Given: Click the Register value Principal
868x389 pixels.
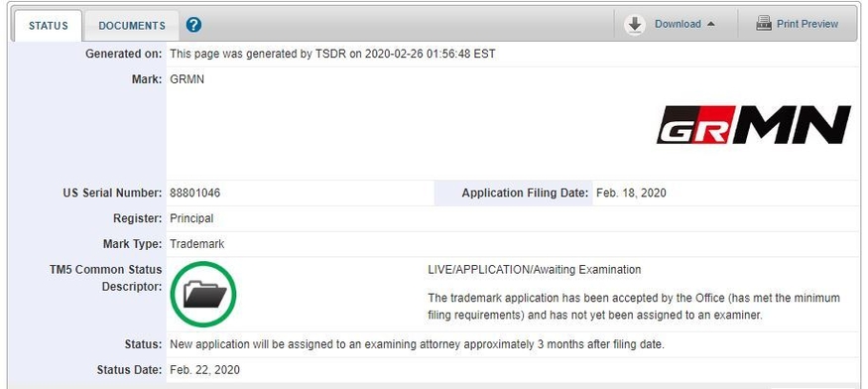Looking at the screenshot, I should click(191, 218).
